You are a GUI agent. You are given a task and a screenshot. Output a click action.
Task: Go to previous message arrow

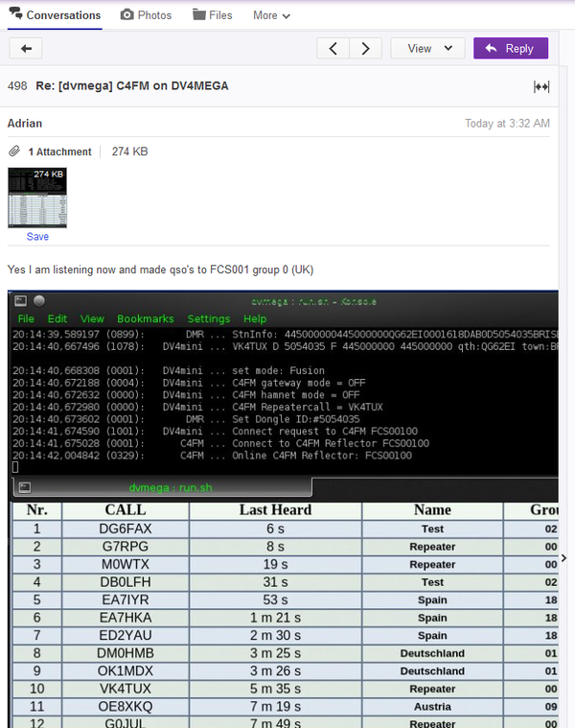pyautogui.click(x=333, y=48)
